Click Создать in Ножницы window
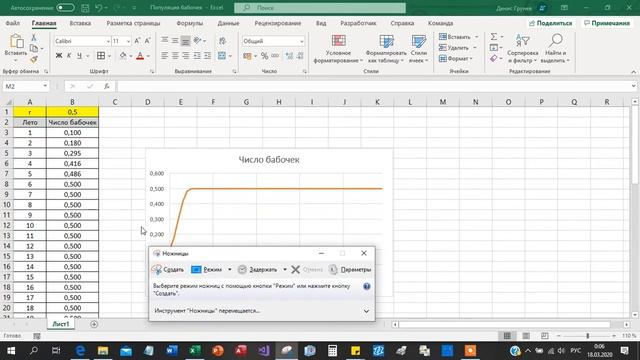The image size is (640, 360). click(x=168, y=269)
